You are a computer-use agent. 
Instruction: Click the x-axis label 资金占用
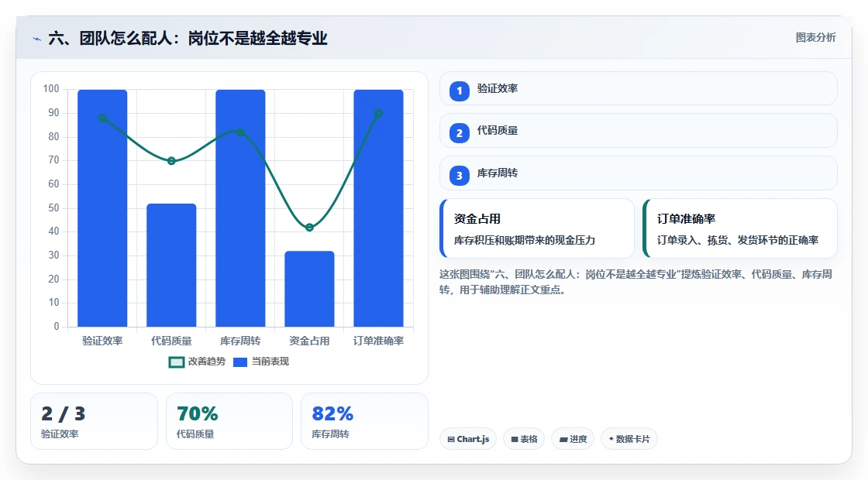(309, 341)
